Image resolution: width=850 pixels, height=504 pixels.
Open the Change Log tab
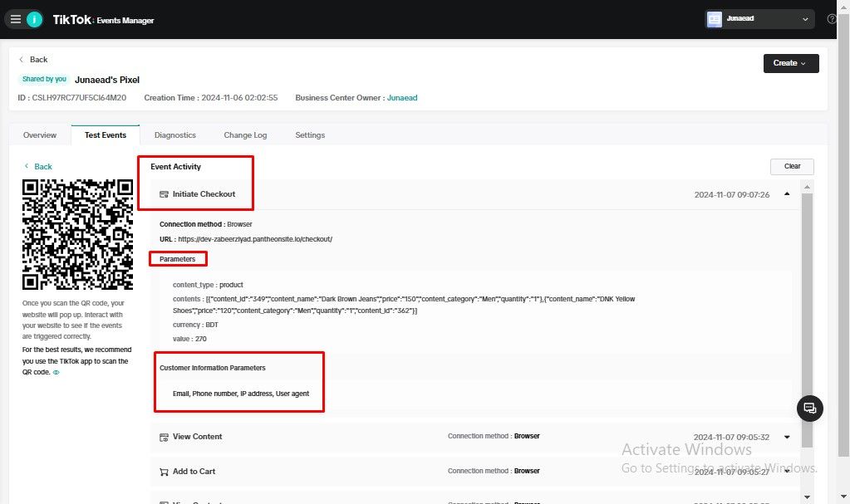pyautogui.click(x=245, y=135)
